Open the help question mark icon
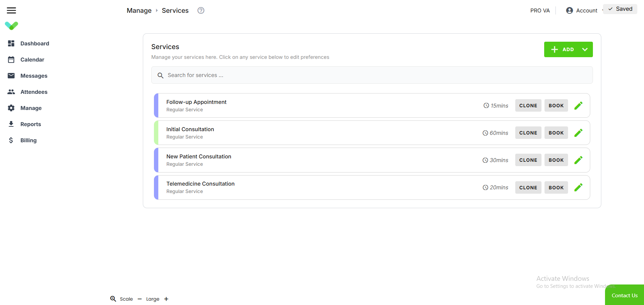Viewport: 644px width, 305px height. pyautogui.click(x=201, y=10)
